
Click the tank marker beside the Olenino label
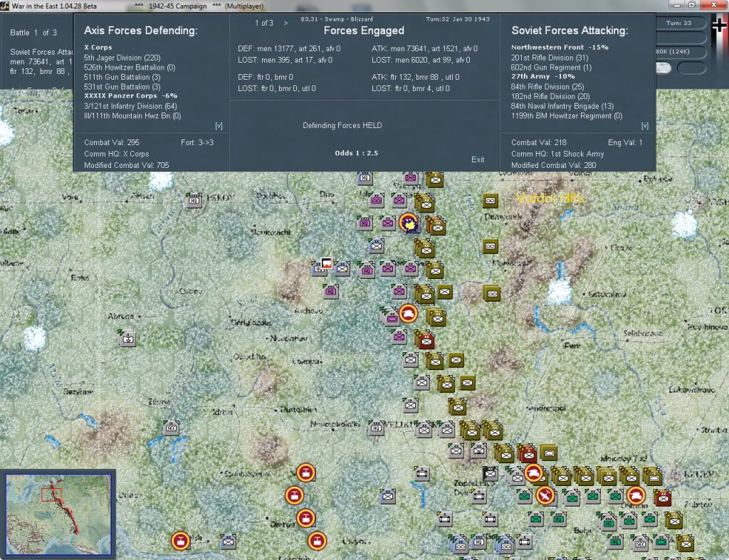tap(636, 495)
